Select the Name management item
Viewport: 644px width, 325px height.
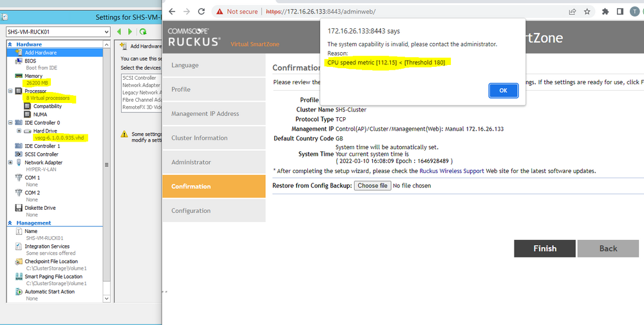pos(31,231)
